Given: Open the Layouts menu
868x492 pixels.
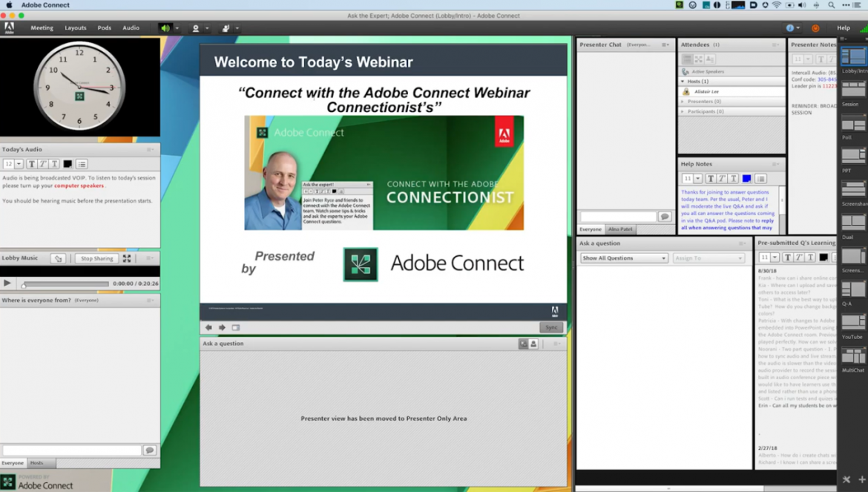Looking at the screenshot, I should (76, 27).
